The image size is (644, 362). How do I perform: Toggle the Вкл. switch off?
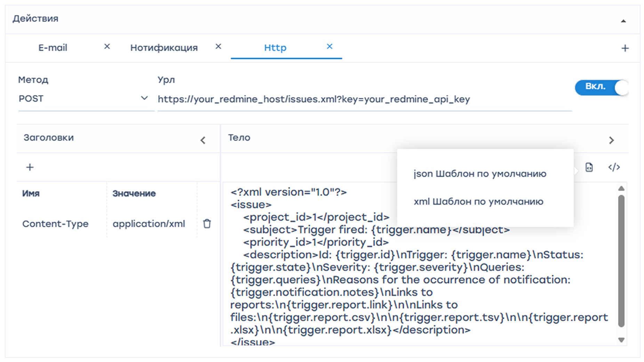pyautogui.click(x=602, y=87)
